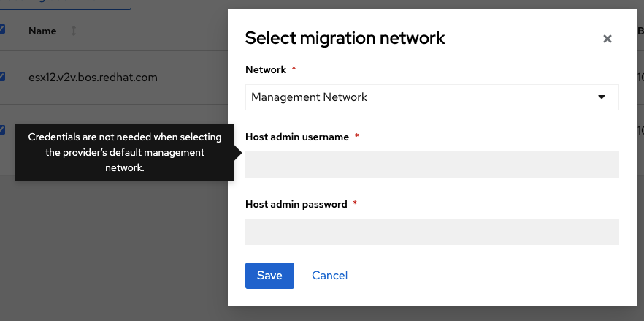Screen dimensions: 644x321
Task: Select the esx12.v2v.bos.redhat.com host name
Action: pyautogui.click(x=93, y=77)
